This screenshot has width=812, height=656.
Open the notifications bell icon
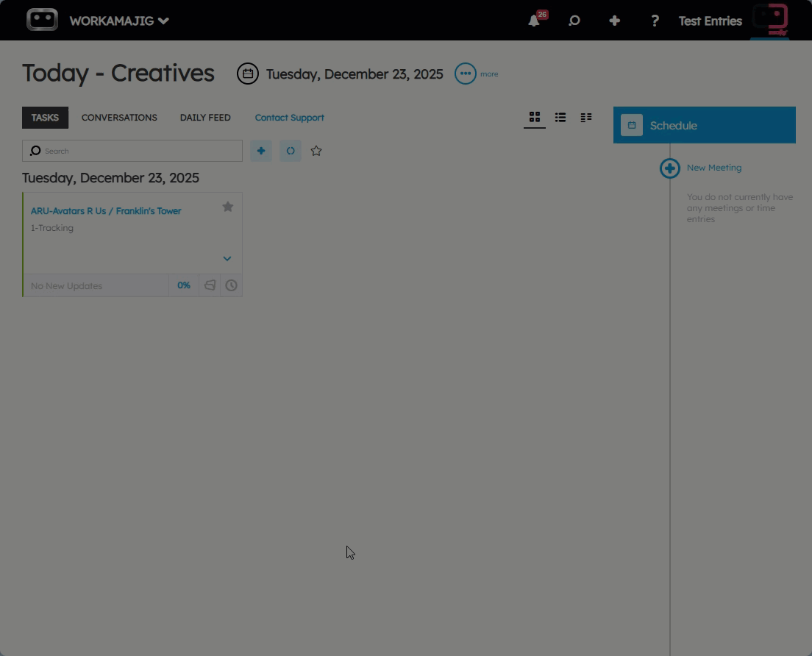click(534, 21)
